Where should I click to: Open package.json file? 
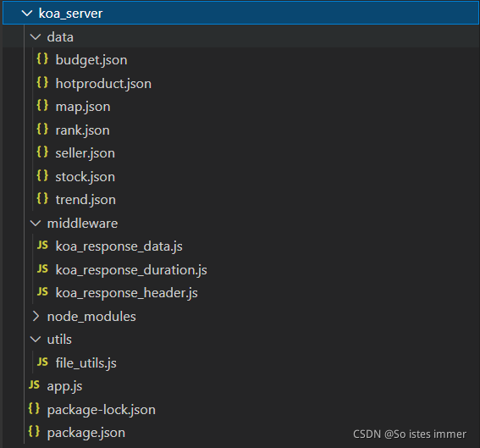tap(86, 433)
